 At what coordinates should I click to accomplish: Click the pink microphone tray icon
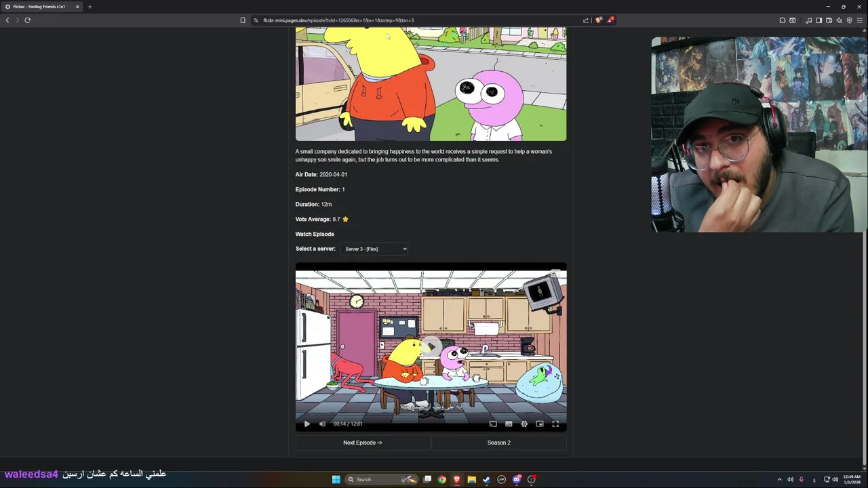point(801,479)
